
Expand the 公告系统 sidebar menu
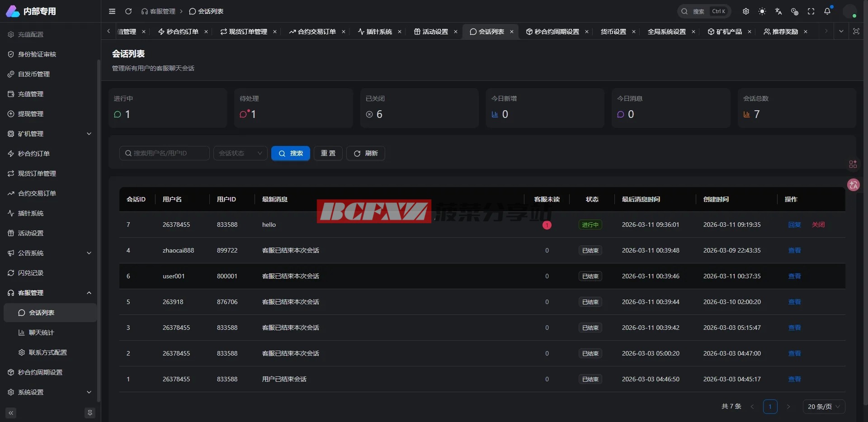click(x=50, y=253)
